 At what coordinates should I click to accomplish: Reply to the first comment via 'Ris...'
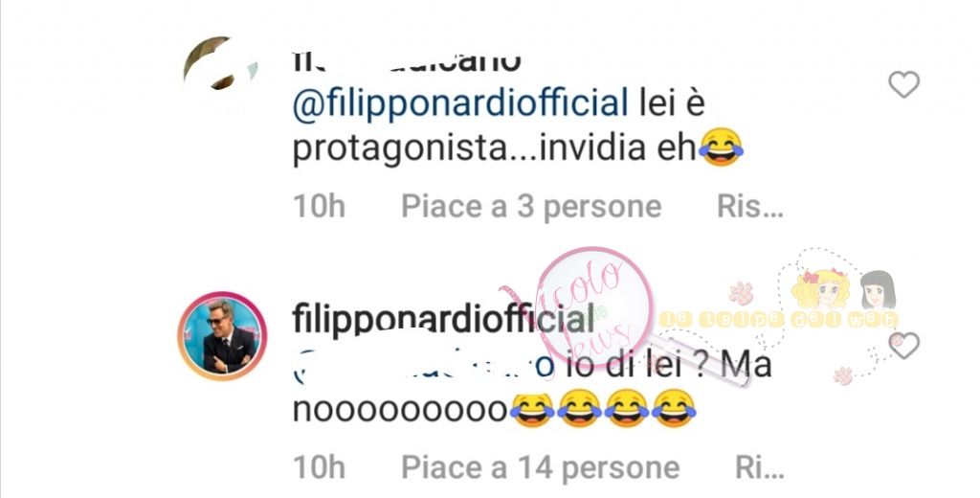pyautogui.click(x=750, y=207)
